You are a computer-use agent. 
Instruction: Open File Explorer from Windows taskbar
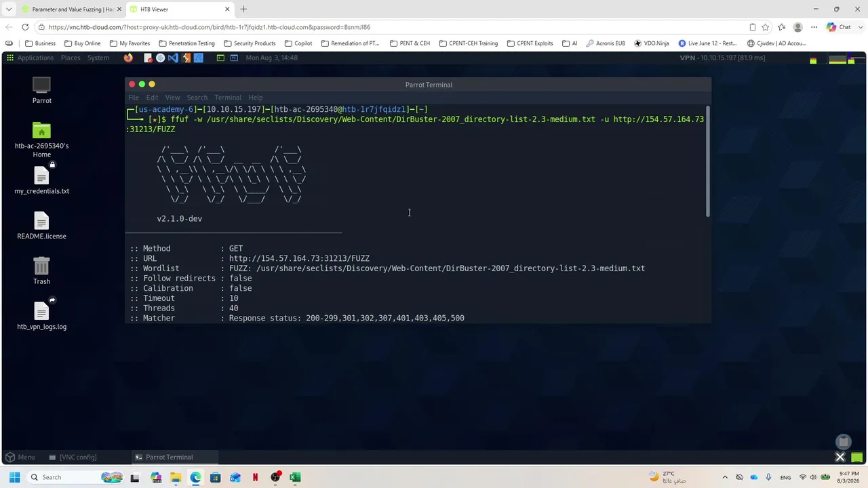tap(176, 477)
